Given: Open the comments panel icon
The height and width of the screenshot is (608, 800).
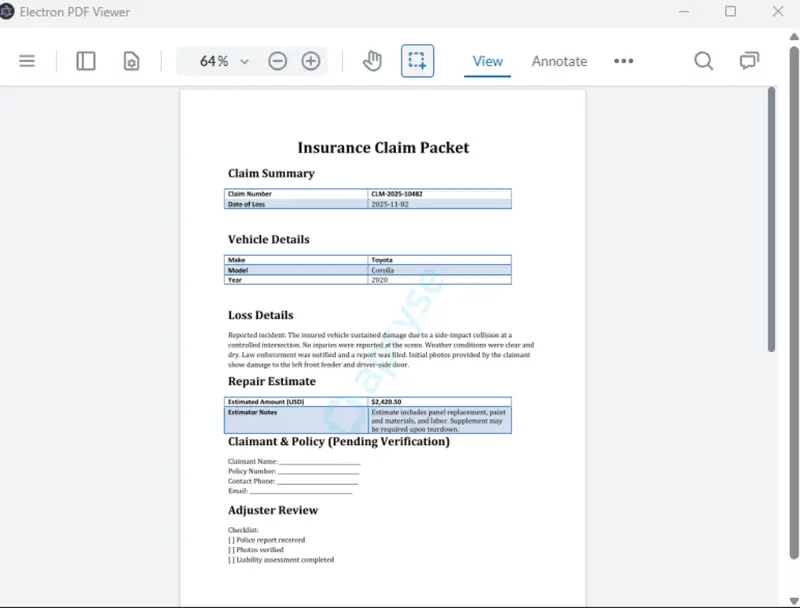Looking at the screenshot, I should 749,61.
